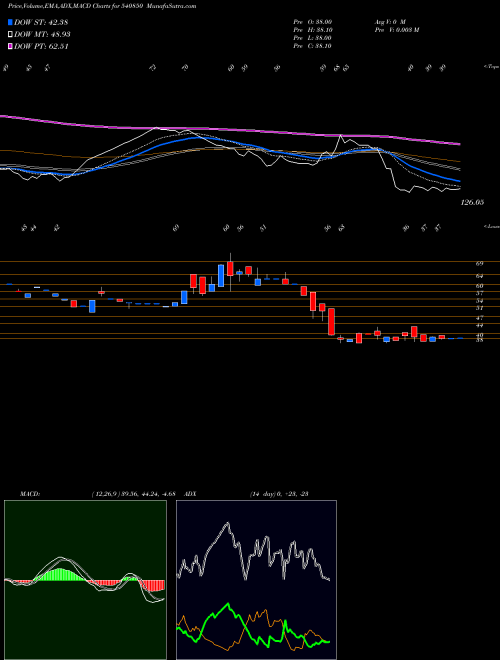500x660 pixels.
Task: Open the green MACD histogram panel
Action: tap(85, 580)
